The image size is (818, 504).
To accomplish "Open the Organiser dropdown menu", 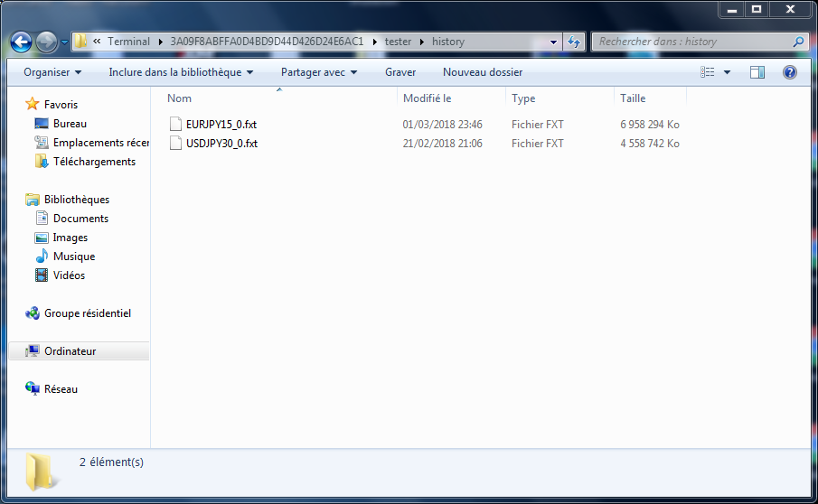I will [52, 72].
